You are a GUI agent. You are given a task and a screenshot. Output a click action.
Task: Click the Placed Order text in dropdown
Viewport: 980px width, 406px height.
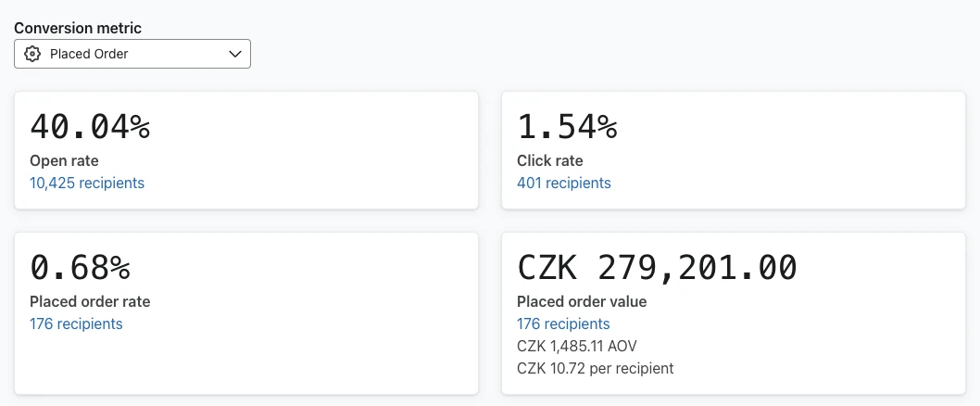click(x=89, y=54)
